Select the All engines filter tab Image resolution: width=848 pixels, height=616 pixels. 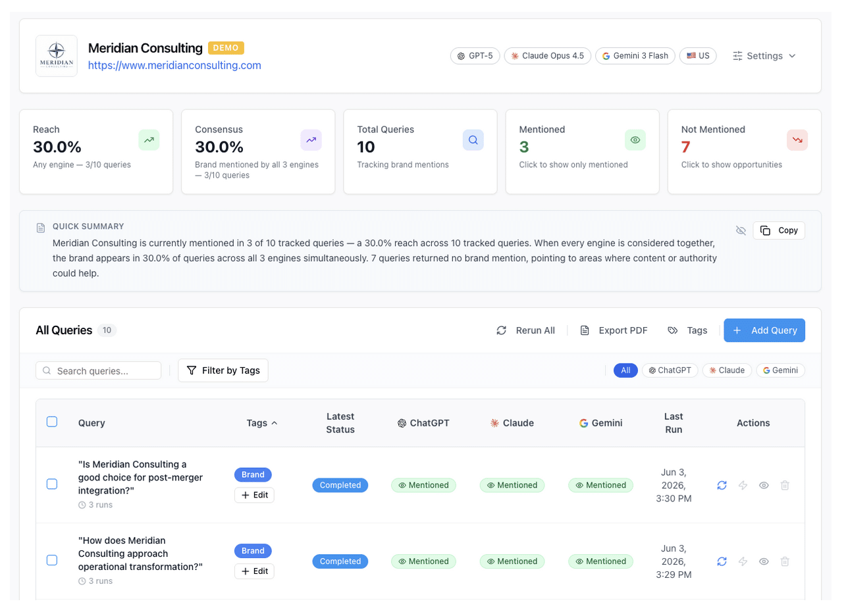(625, 371)
